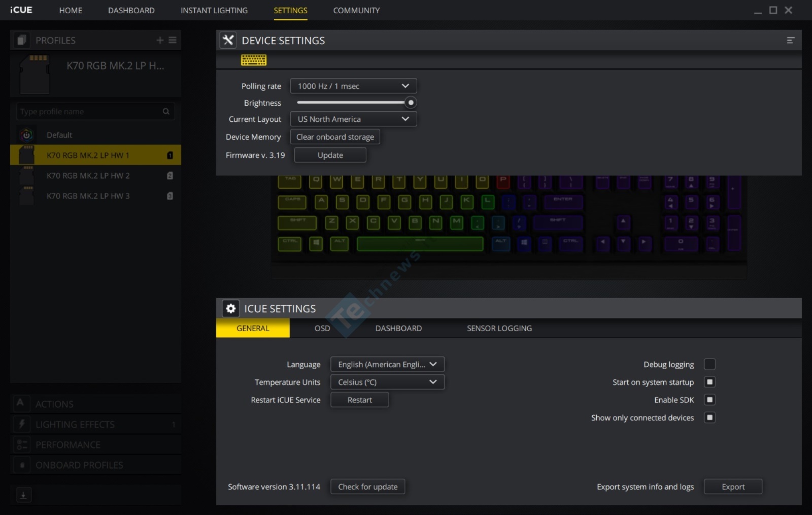Viewport: 812px width, 515px height.
Task: Select the K70 RGB MK.2 LP HW 1 profile
Action: click(x=95, y=155)
